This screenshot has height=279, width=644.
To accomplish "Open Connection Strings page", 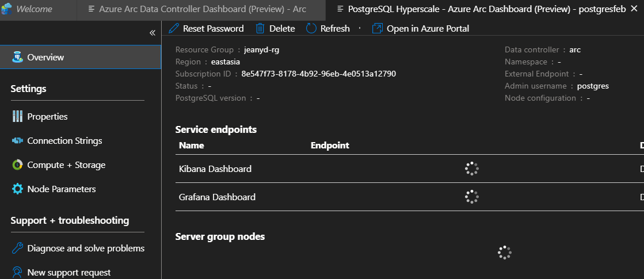I will pyautogui.click(x=64, y=141).
